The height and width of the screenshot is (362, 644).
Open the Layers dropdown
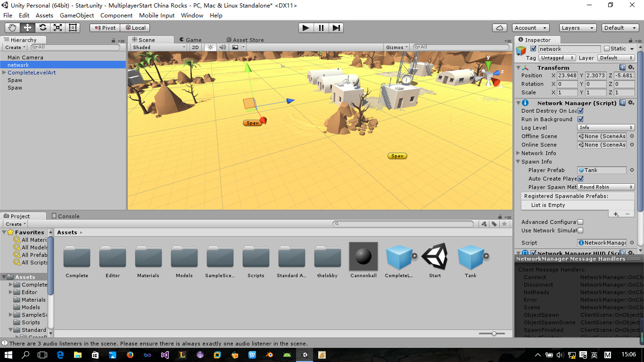pos(578,28)
